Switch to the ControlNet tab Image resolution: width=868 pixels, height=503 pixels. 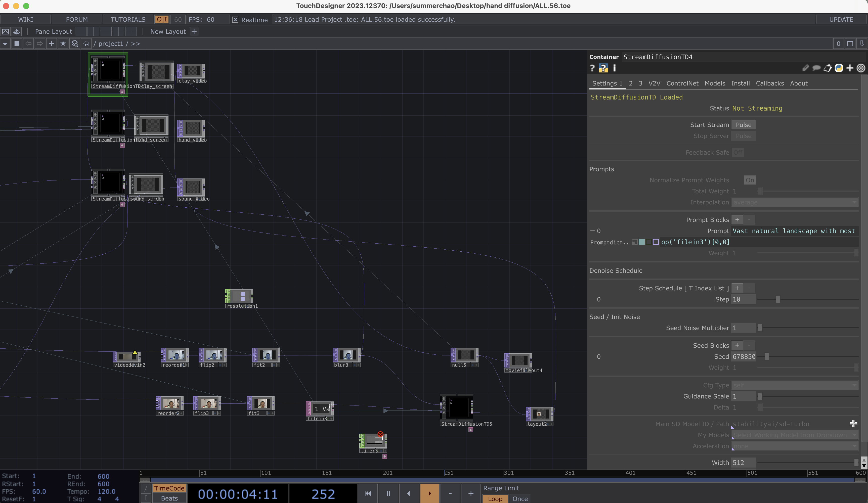[682, 83]
